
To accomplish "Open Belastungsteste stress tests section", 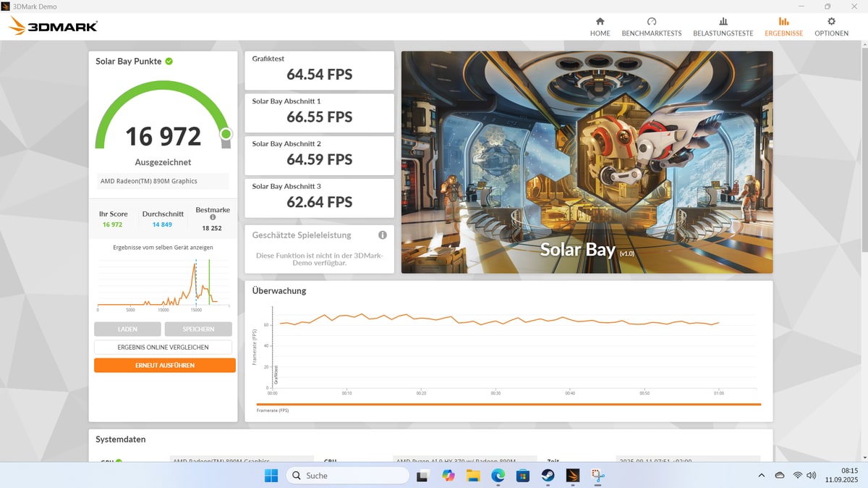I will point(723,27).
